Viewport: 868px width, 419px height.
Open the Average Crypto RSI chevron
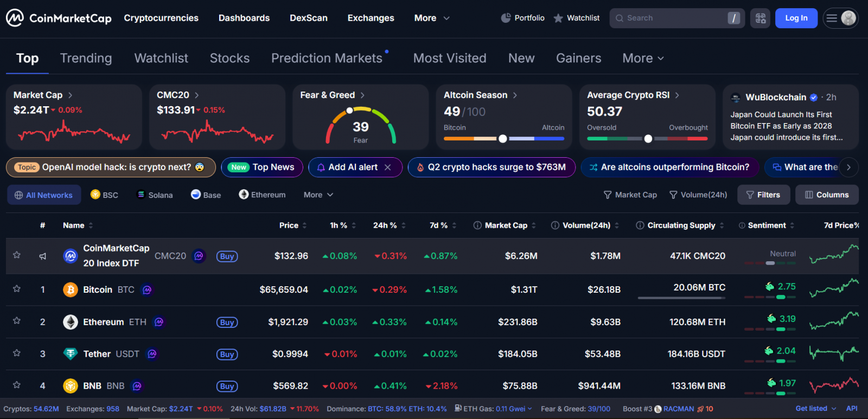(677, 95)
